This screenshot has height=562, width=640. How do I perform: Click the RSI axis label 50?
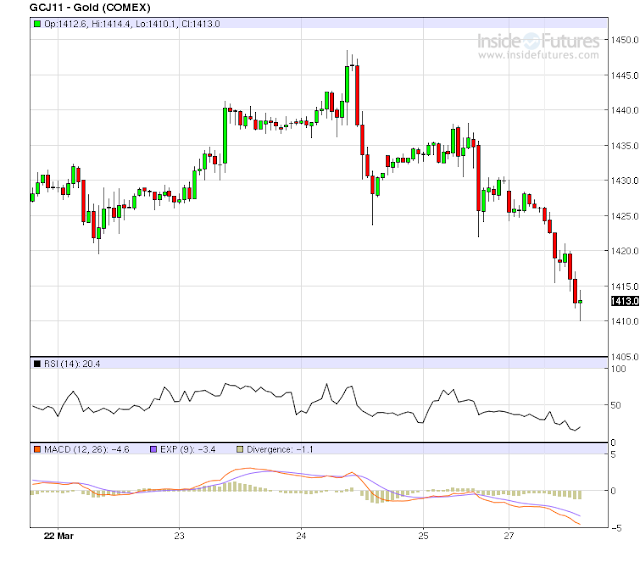click(x=616, y=405)
